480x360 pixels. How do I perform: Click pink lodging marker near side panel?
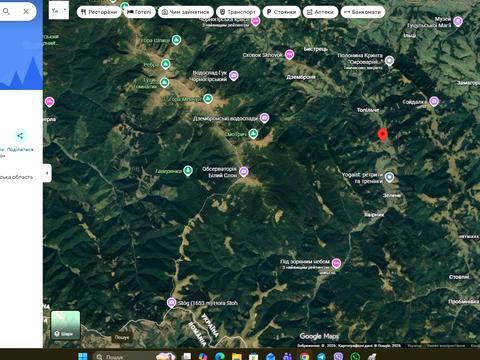(x=49, y=102)
